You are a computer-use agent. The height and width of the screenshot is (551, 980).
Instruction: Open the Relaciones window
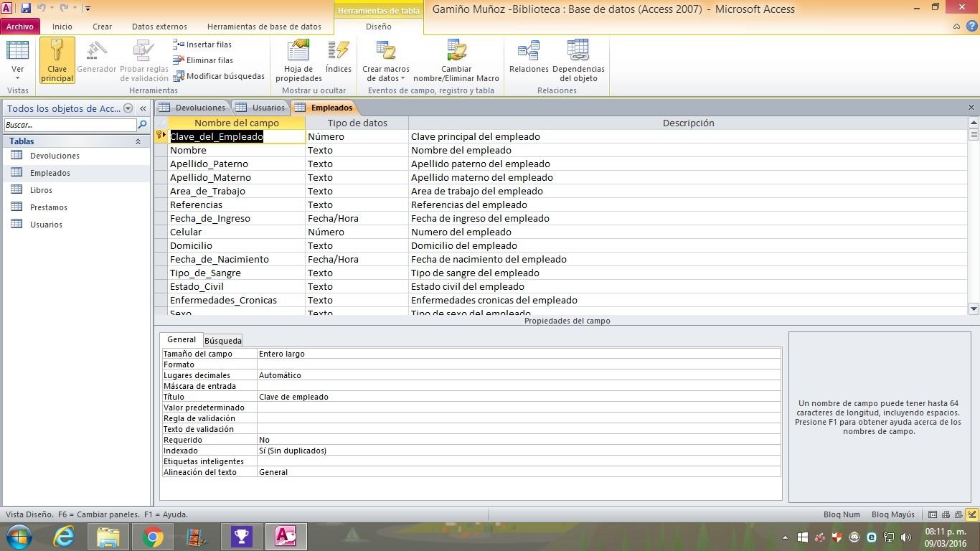click(529, 59)
